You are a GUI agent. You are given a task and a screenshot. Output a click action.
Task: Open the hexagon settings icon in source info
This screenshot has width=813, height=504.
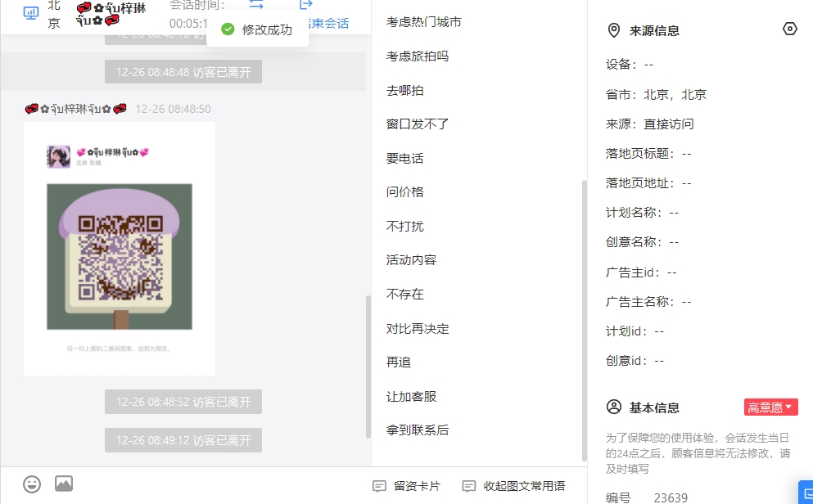(x=790, y=29)
